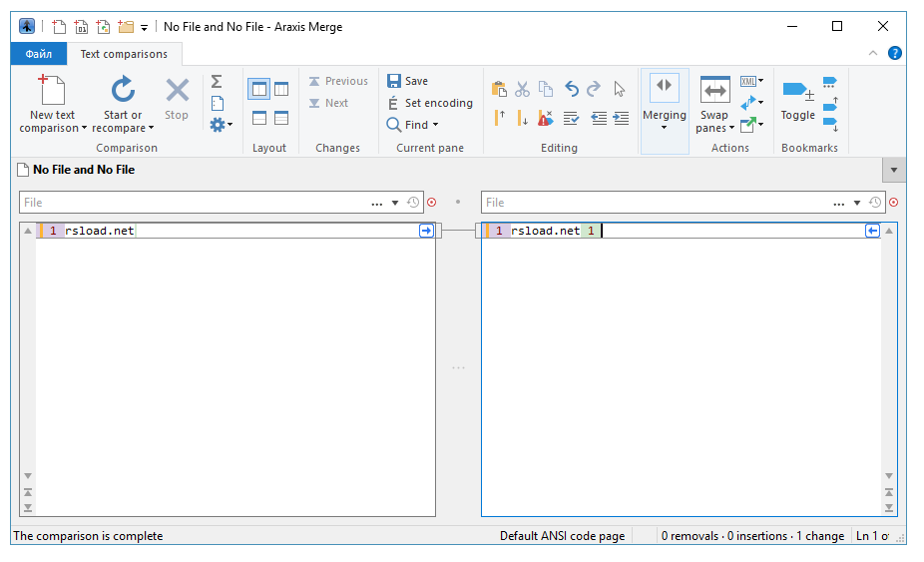Click Find in current pane
The height and width of the screenshot is (562, 924).
coord(408,125)
